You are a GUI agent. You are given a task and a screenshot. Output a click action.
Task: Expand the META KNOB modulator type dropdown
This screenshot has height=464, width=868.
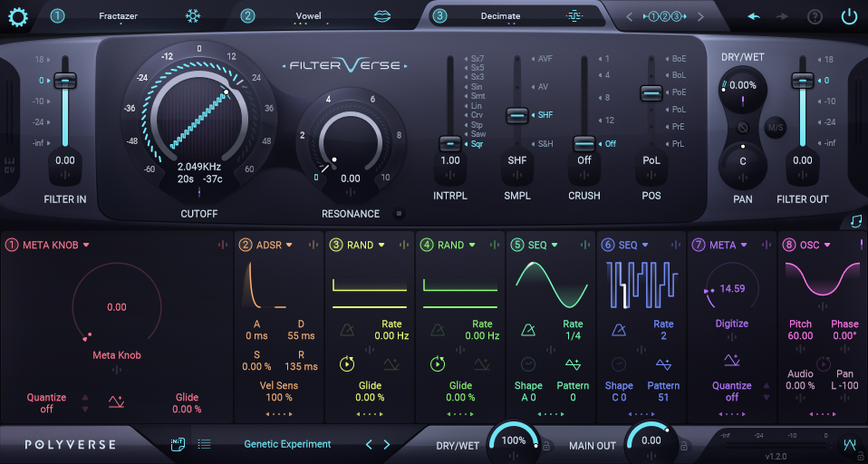click(x=86, y=245)
